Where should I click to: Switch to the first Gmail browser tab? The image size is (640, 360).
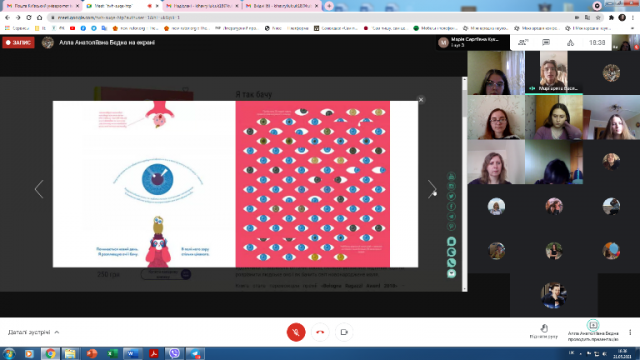tap(42, 6)
